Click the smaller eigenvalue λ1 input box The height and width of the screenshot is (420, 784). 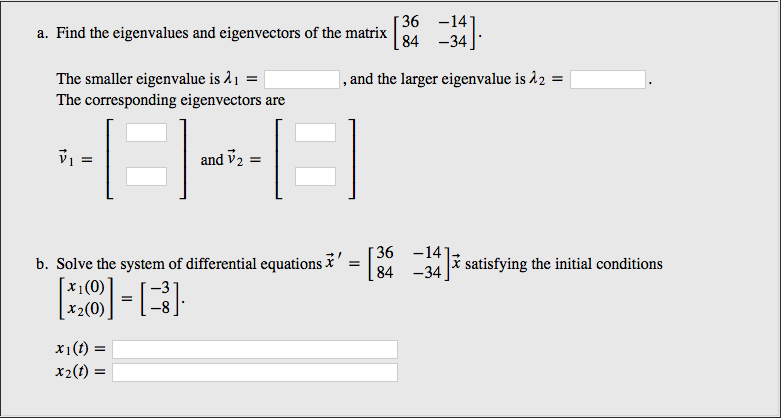click(x=302, y=80)
